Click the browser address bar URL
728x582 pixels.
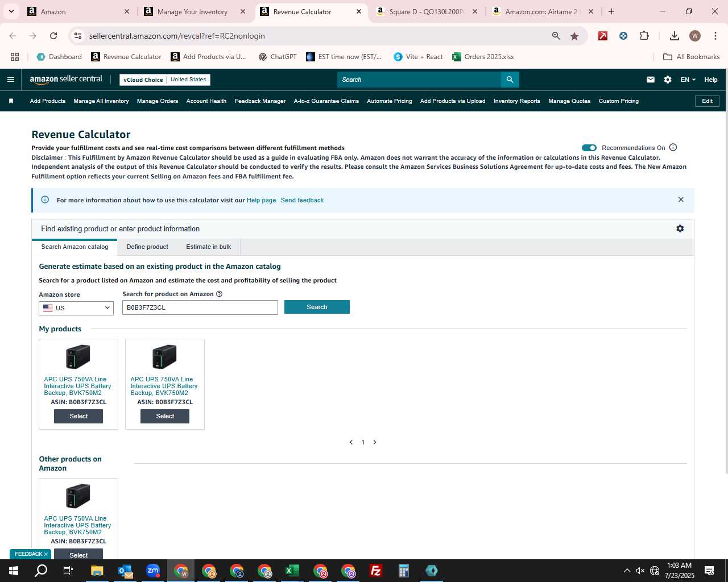tap(177, 36)
